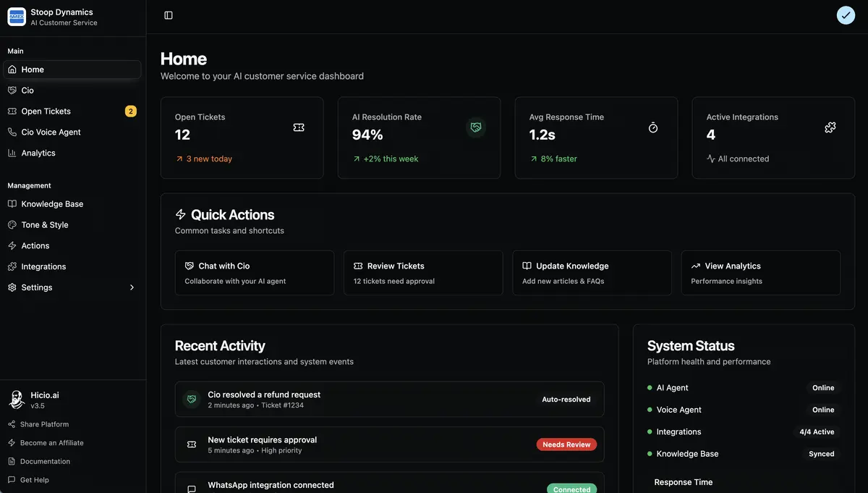This screenshot has width=868, height=493.
Task: Click the Needs Review red badge
Action: (x=566, y=444)
